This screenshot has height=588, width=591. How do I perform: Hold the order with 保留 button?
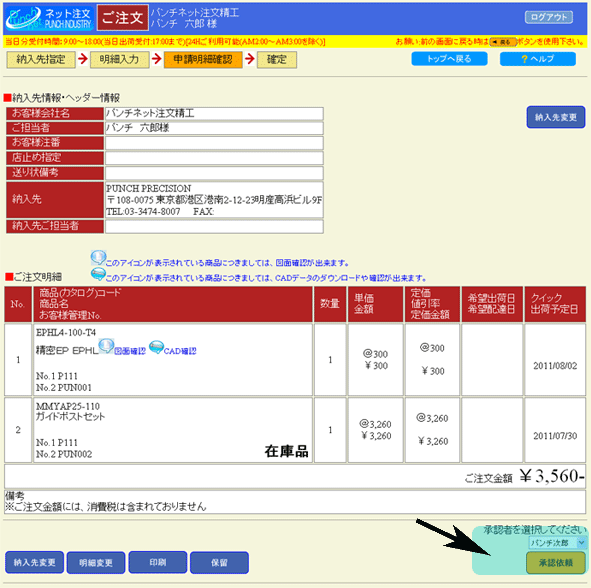[219, 562]
